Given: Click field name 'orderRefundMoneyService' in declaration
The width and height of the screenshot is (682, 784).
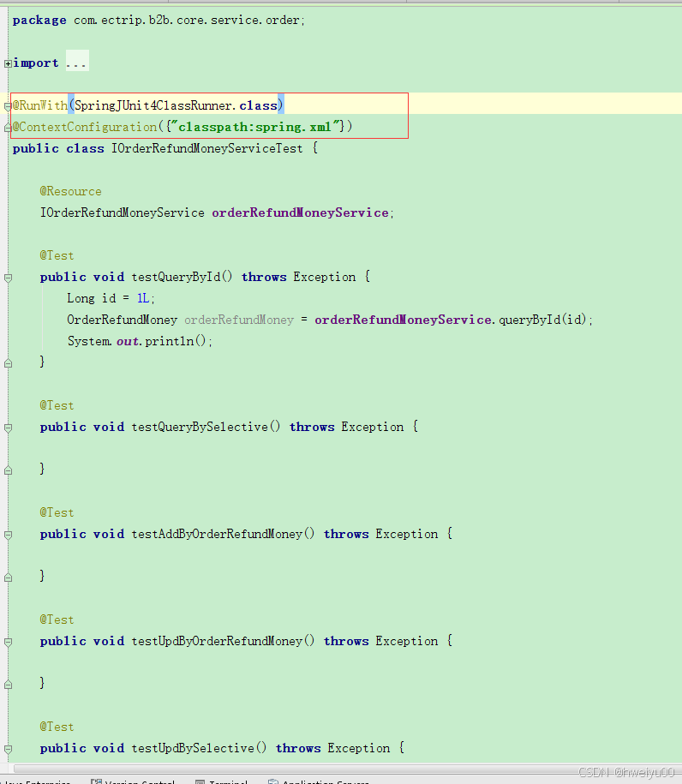Looking at the screenshot, I should click(300, 213).
